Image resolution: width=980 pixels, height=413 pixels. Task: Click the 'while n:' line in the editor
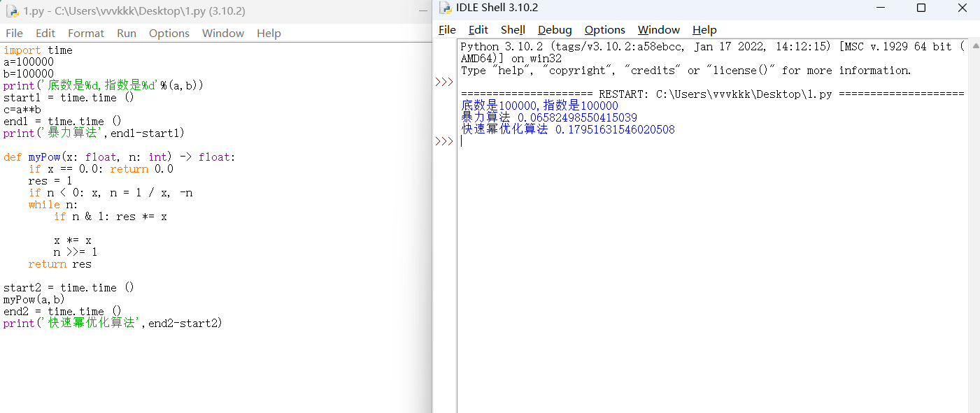53,204
